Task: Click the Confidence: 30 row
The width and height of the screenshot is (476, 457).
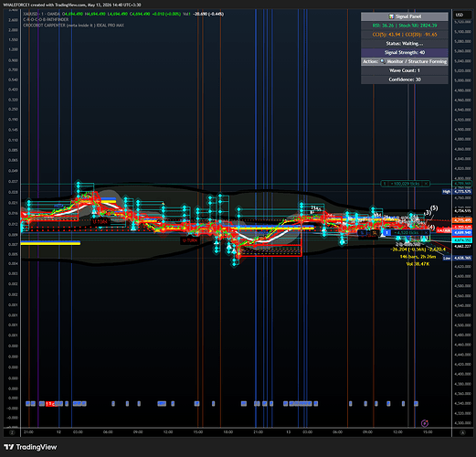Action: (x=405, y=80)
